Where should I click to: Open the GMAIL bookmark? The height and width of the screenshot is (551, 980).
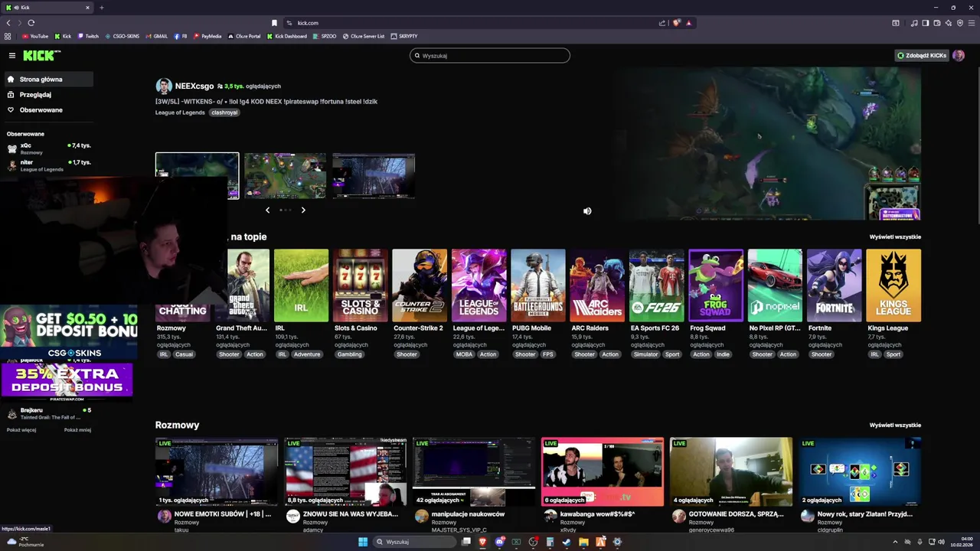pyautogui.click(x=156, y=36)
